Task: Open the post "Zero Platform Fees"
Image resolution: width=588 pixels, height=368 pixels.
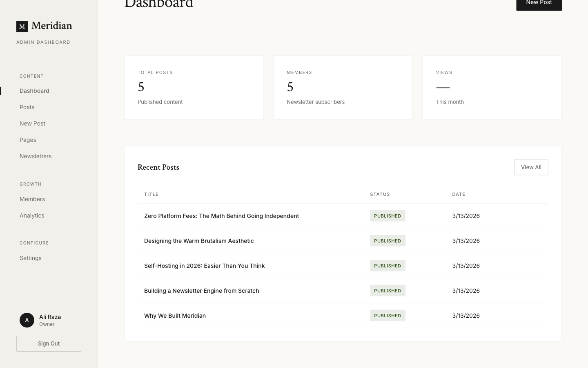Action: click(x=222, y=216)
